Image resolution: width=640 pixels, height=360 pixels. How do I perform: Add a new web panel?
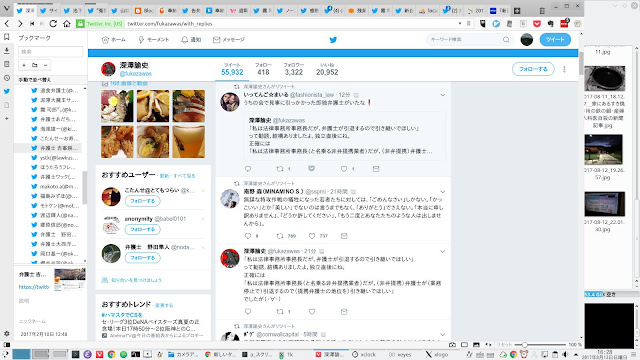pyautogui.click(x=7, y=118)
